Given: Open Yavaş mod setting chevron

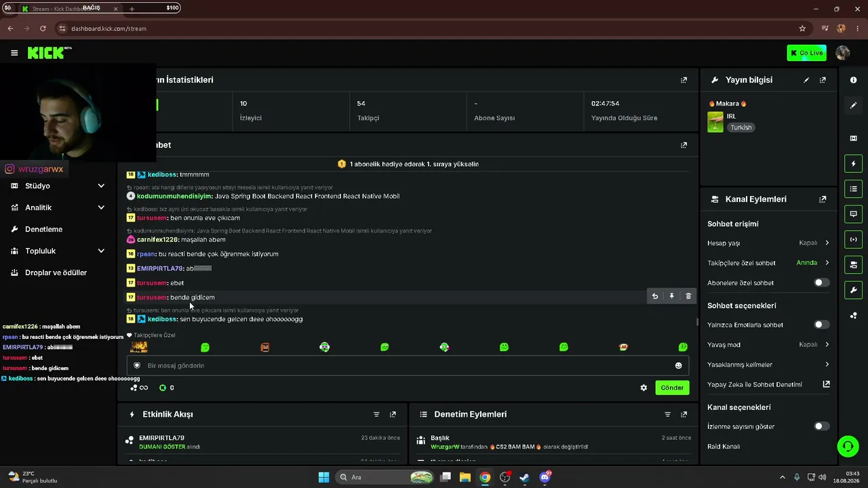Looking at the screenshot, I should 827,344.
